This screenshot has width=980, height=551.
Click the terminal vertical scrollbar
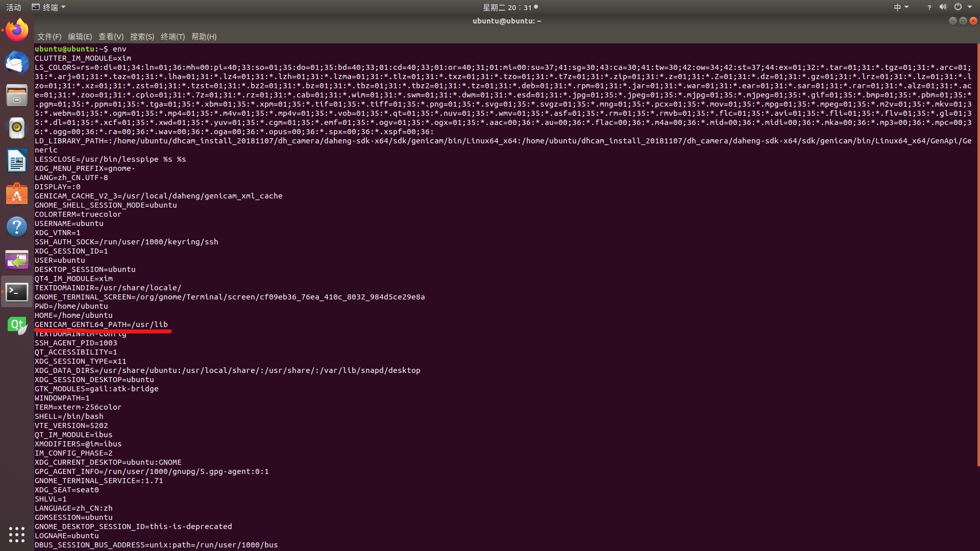(x=978, y=255)
